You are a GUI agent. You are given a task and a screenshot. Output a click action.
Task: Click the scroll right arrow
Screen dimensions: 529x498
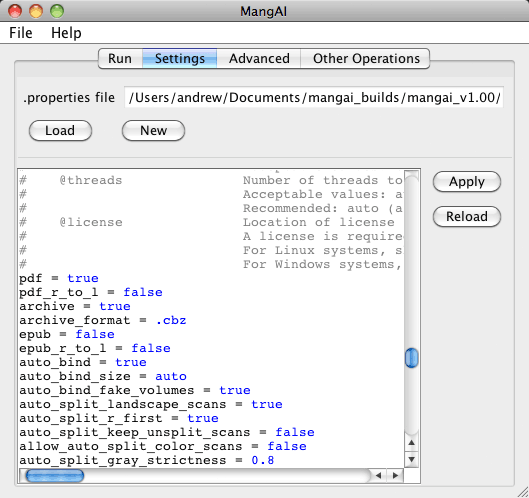[395, 476]
